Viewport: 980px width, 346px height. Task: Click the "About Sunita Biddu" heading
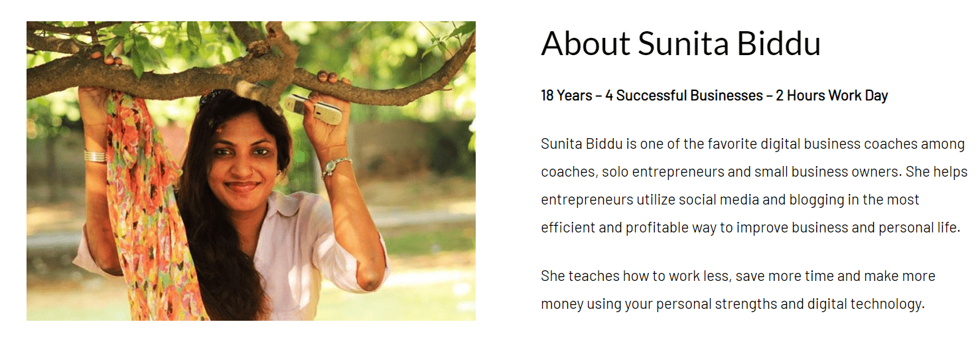coord(681,43)
